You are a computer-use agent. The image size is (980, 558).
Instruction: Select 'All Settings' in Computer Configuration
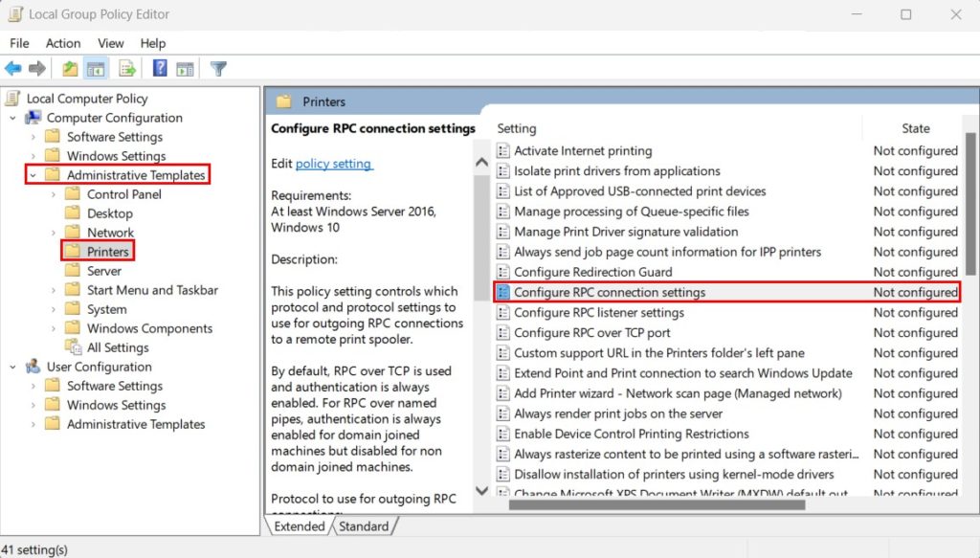point(118,347)
